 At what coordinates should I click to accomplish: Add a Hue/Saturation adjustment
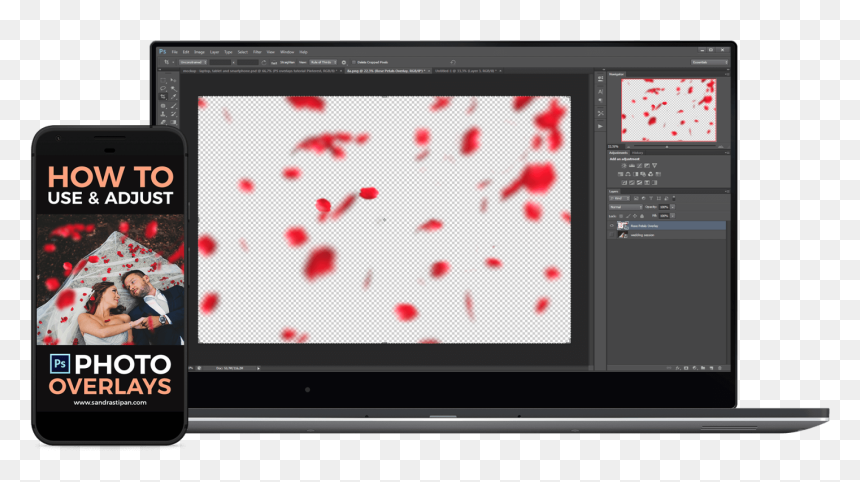click(x=620, y=174)
